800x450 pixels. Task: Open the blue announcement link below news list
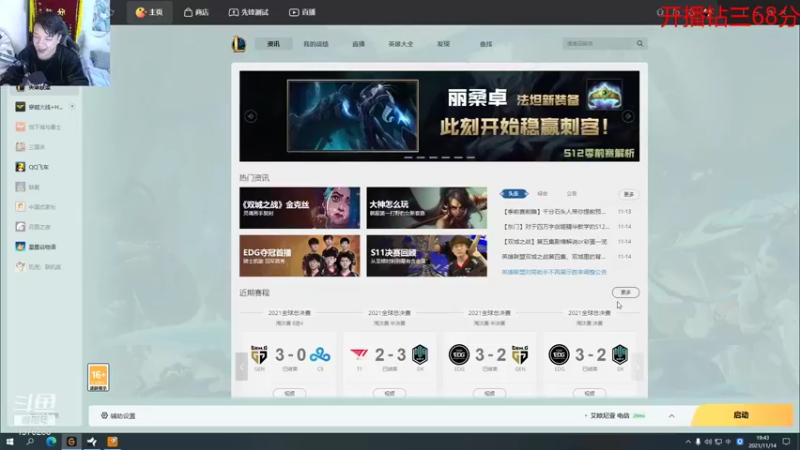click(554, 272)
